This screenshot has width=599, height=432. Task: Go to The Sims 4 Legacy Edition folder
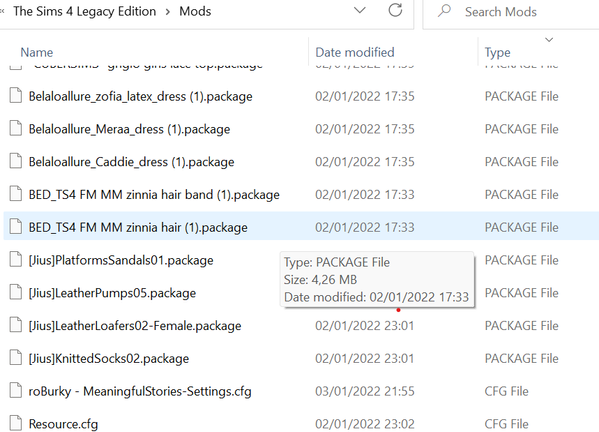tap(84, 11)
